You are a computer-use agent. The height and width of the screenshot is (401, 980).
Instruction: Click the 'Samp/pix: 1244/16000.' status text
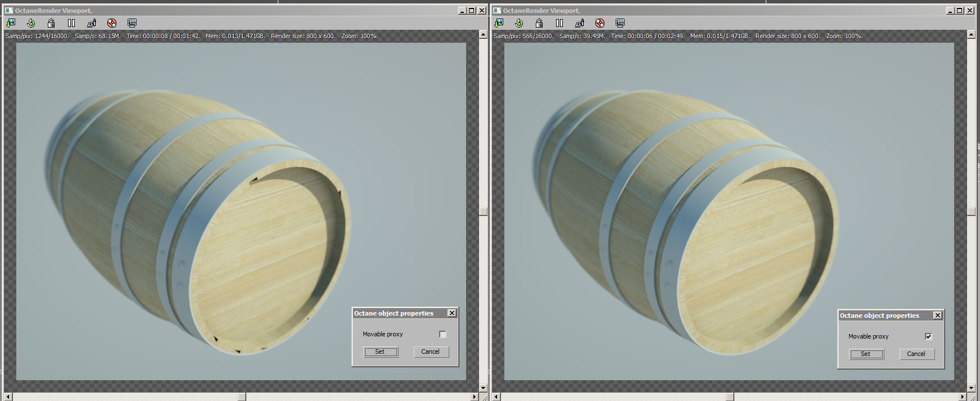point(37,36)
